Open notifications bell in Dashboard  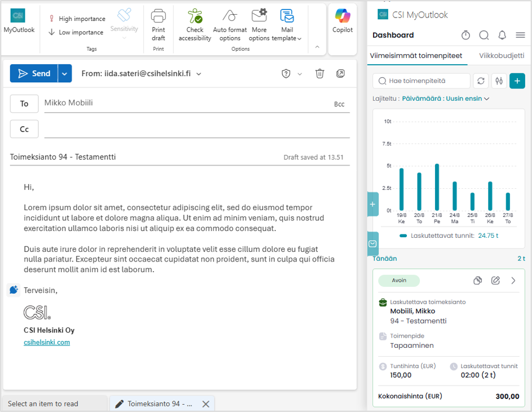tap(502, 35)
